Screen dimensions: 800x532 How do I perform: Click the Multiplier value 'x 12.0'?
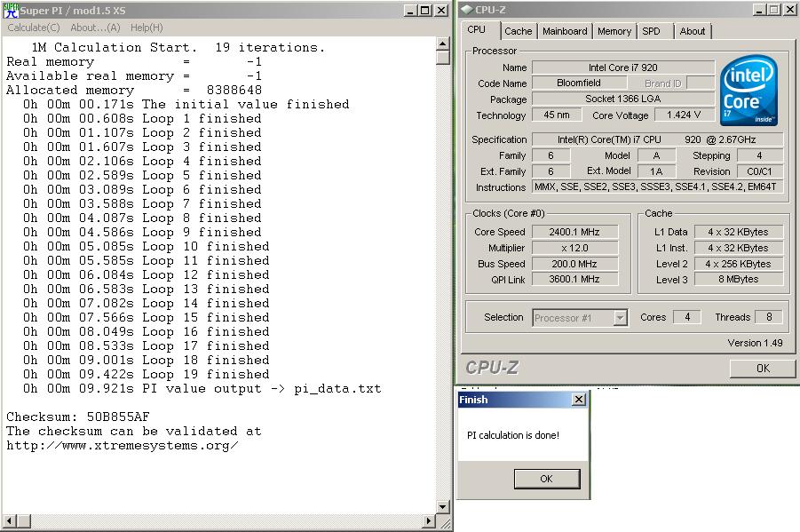click(574, 248)
